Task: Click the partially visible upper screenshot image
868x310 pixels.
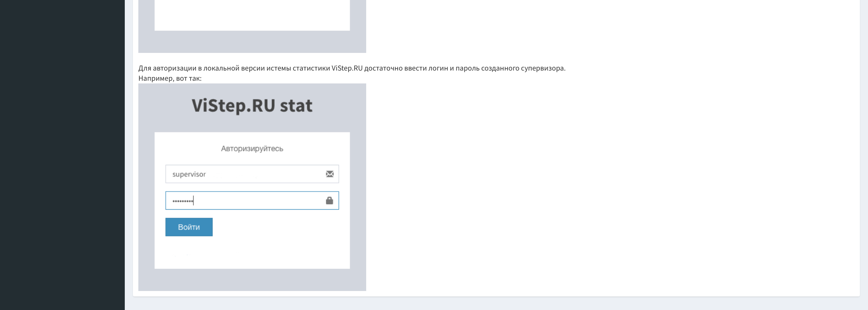Action: coord(252,26)
